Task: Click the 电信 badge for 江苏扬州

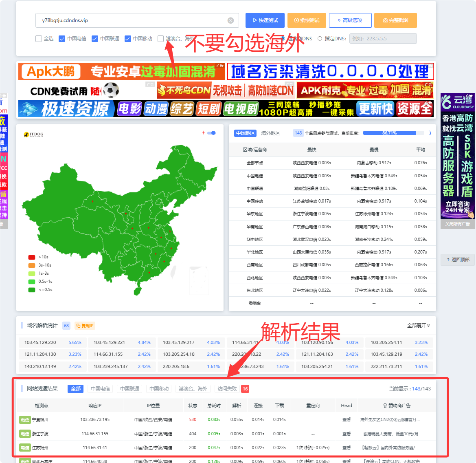Action: 25,448
